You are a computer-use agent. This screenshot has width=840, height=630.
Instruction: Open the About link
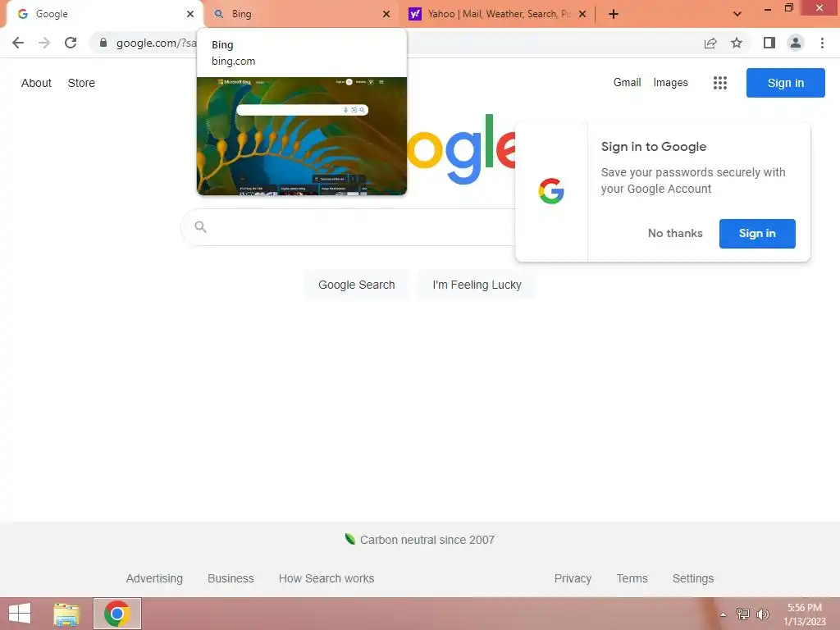(36, 83)
